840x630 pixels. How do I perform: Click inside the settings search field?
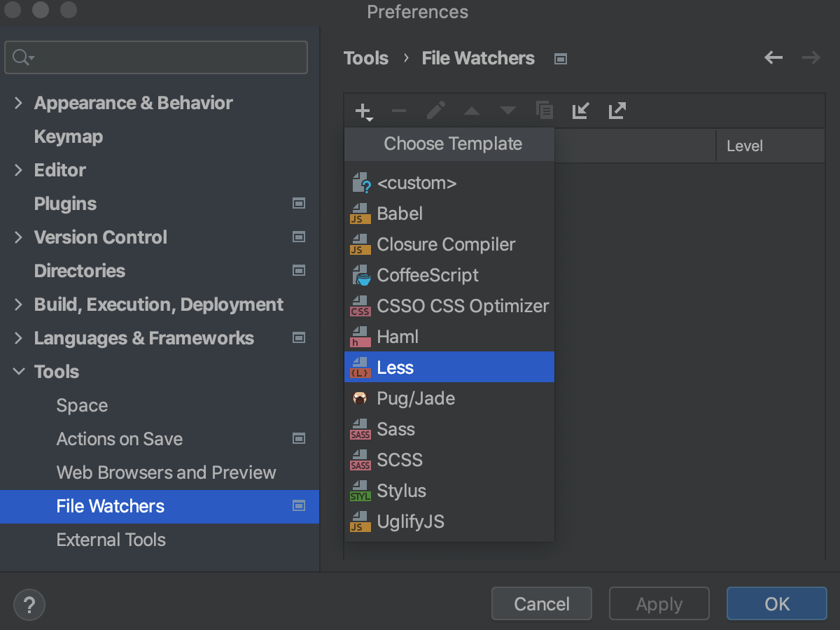(x=155, y=57)
